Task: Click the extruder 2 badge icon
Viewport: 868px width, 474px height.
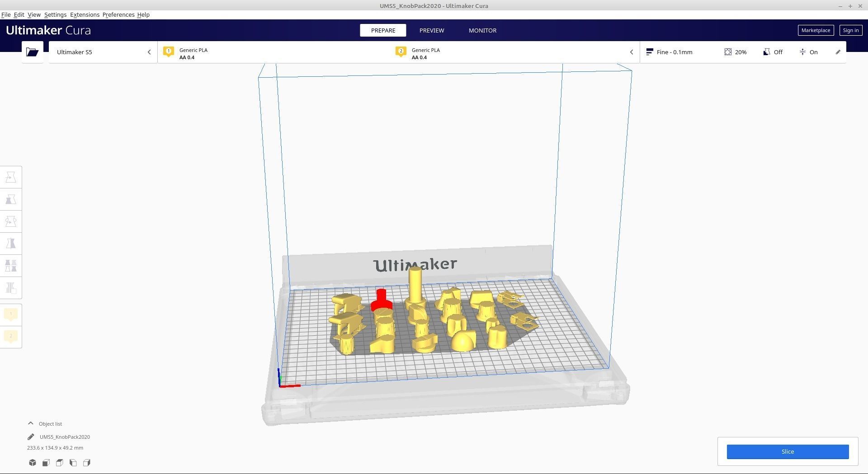Action: point(401,52)
